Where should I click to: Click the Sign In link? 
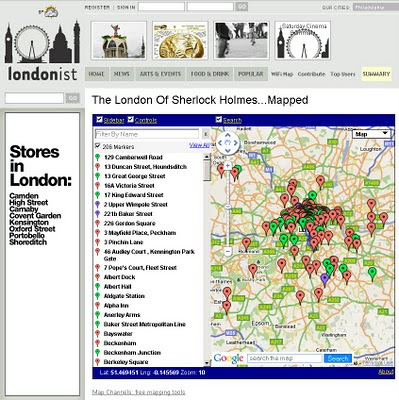point(126,7)
